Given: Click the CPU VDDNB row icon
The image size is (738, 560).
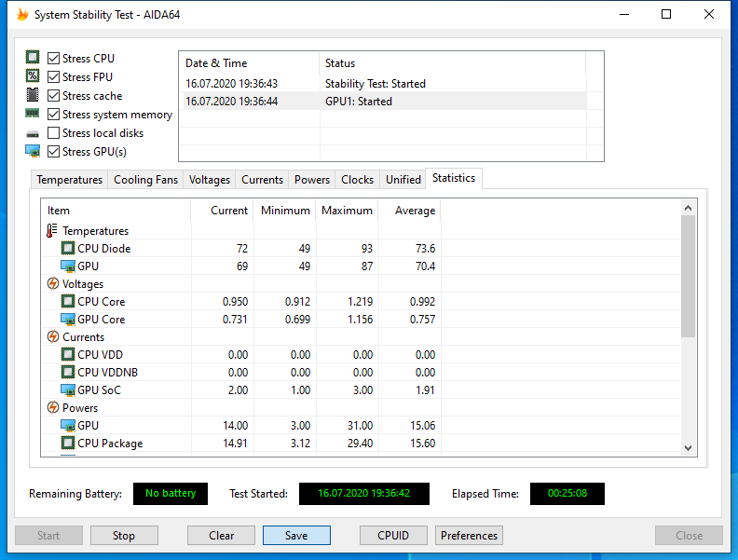Looking at the screenshot, I should point(68,372).
